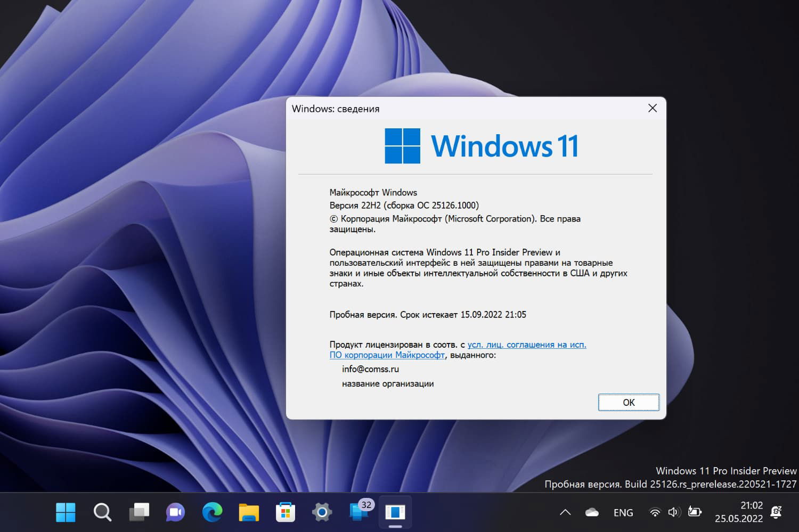Open the Microsoft Store
Viewport: 799px width, 532px height.
pyautogui.click(x=286, y=512)
